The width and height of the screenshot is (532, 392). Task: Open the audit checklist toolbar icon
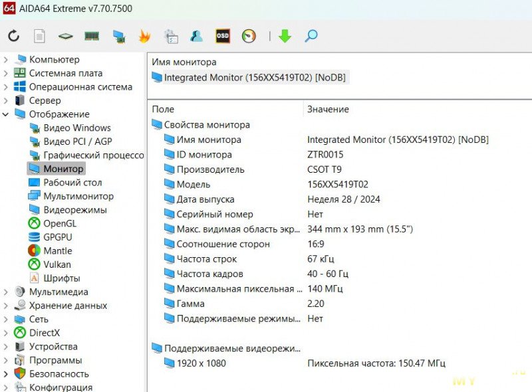(x=171, y=37)
